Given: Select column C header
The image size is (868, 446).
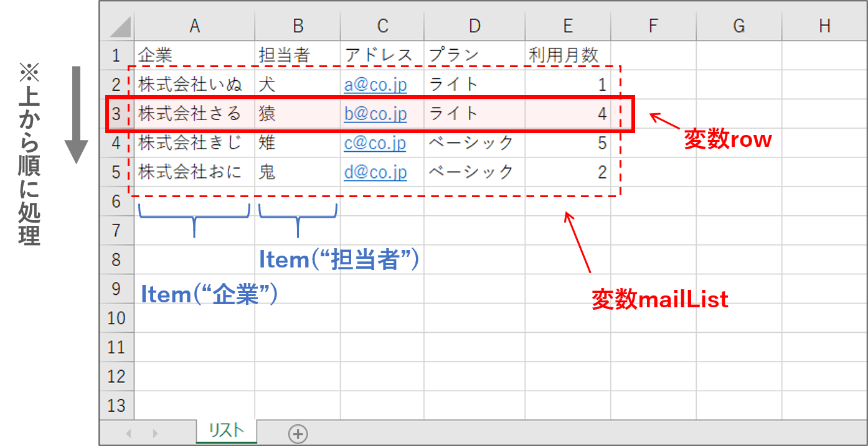Looking at the screenshot, I should coord(382,26).
